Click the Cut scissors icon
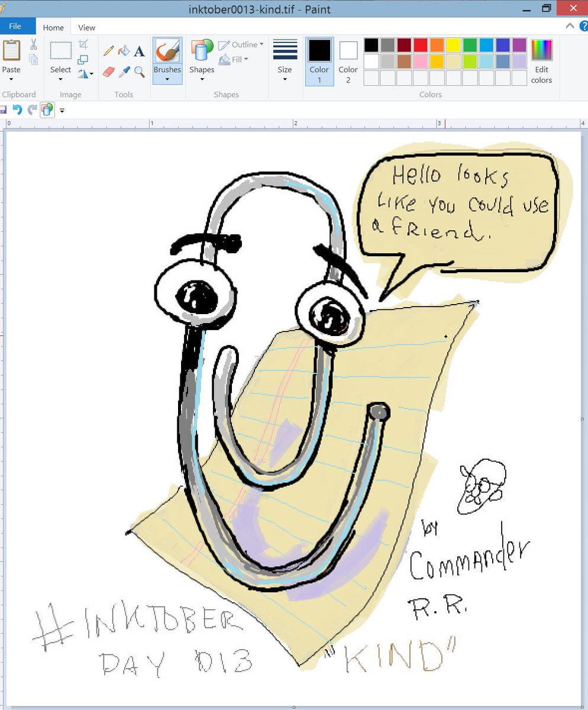This screenshot has height=710, width=588. [x=34, y=44]
